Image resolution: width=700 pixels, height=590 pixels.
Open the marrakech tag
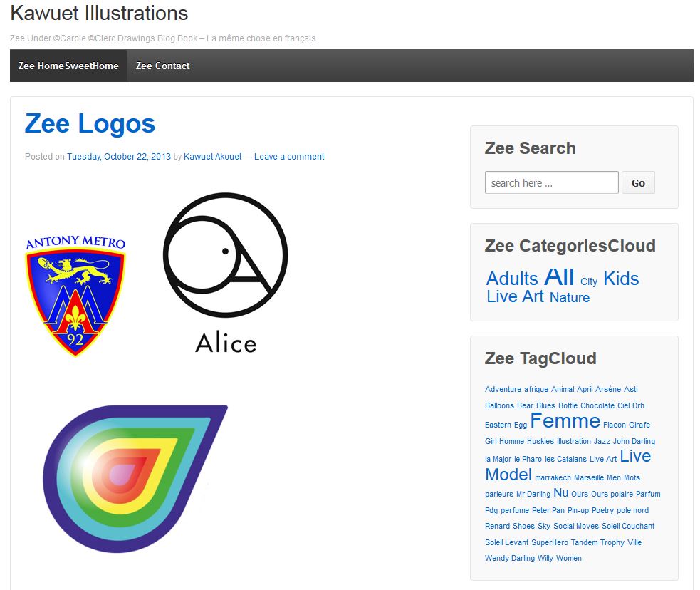[x=553, y=477]
